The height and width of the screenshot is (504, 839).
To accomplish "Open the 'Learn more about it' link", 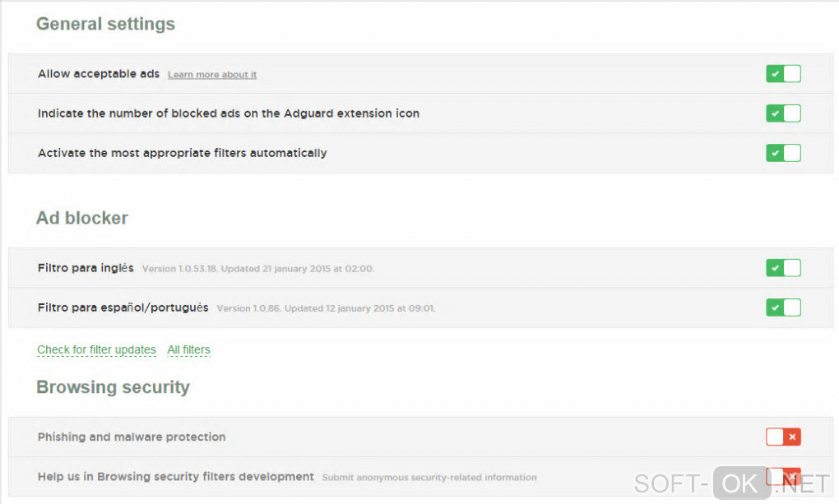I will point(212,75).
